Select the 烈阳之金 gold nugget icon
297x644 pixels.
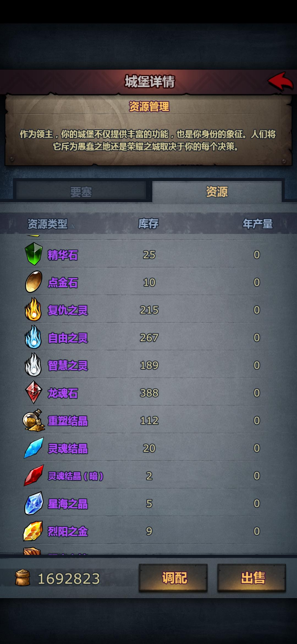tap(33, 531)
